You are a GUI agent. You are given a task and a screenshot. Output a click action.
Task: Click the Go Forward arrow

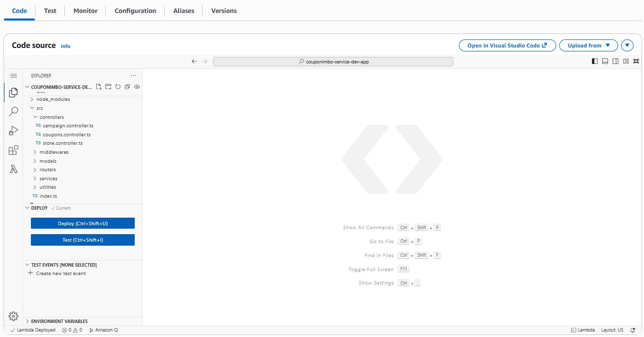[205, 61]
